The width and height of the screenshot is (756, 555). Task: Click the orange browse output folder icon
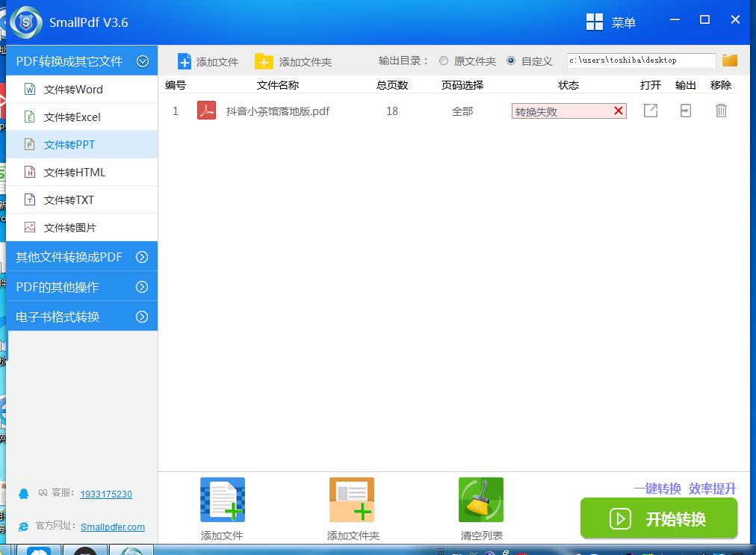729,61
